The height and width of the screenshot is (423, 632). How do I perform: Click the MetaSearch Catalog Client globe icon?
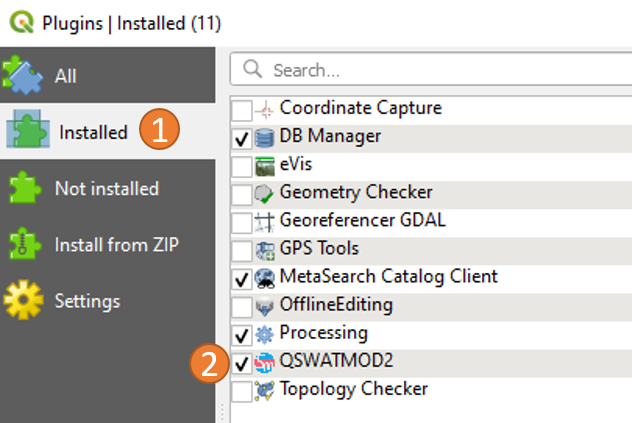(x=265, y=279)
